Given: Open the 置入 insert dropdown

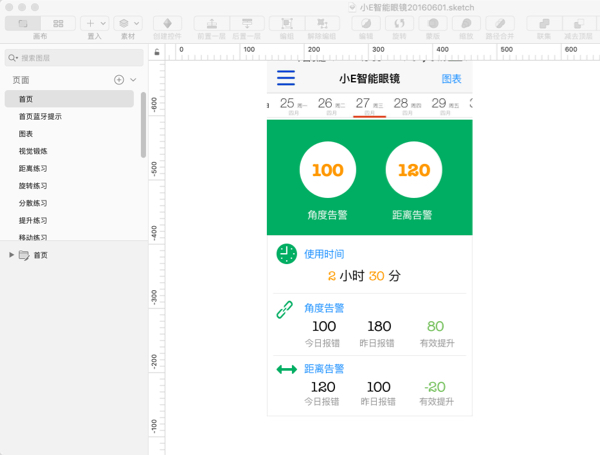Looking at the screenshot, I should point(95,22).
